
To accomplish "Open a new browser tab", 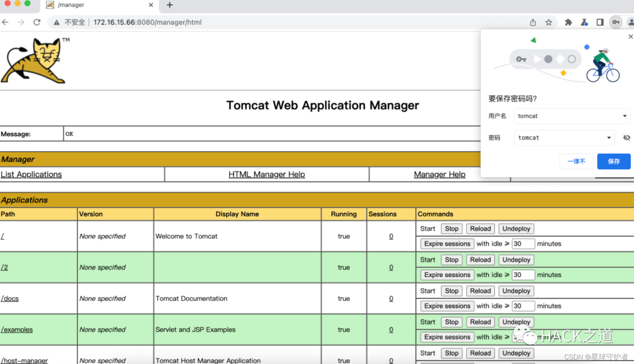I will coord(170,5).
